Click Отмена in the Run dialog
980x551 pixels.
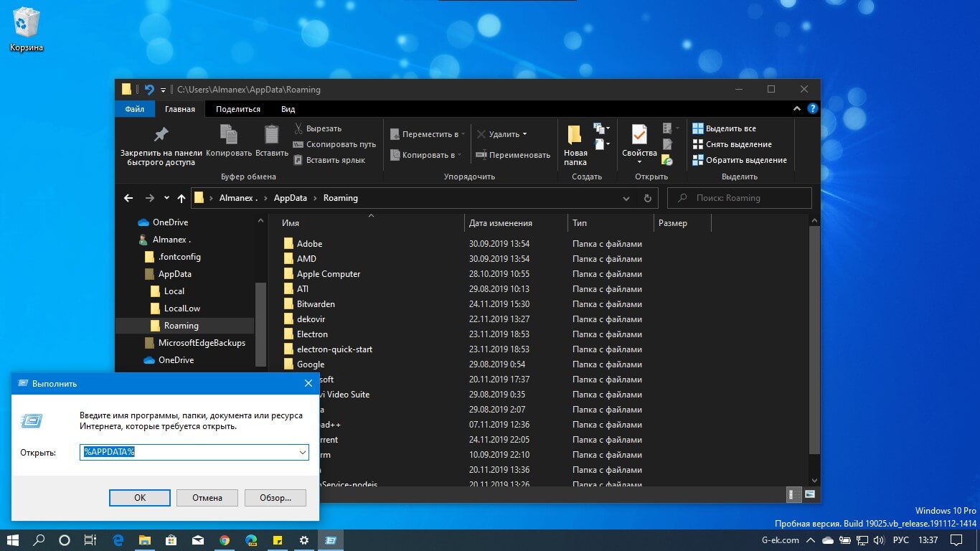[208, 497]
